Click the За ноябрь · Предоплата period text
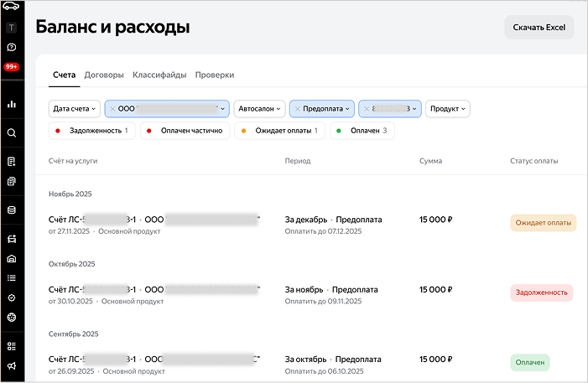The image size is (588, 383). (x=331, y=290)
